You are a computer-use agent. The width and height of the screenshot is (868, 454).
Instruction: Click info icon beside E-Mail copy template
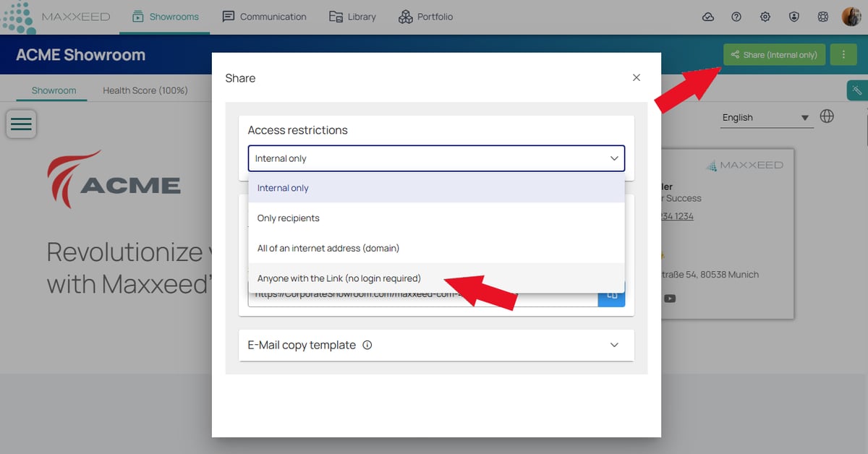367,346
